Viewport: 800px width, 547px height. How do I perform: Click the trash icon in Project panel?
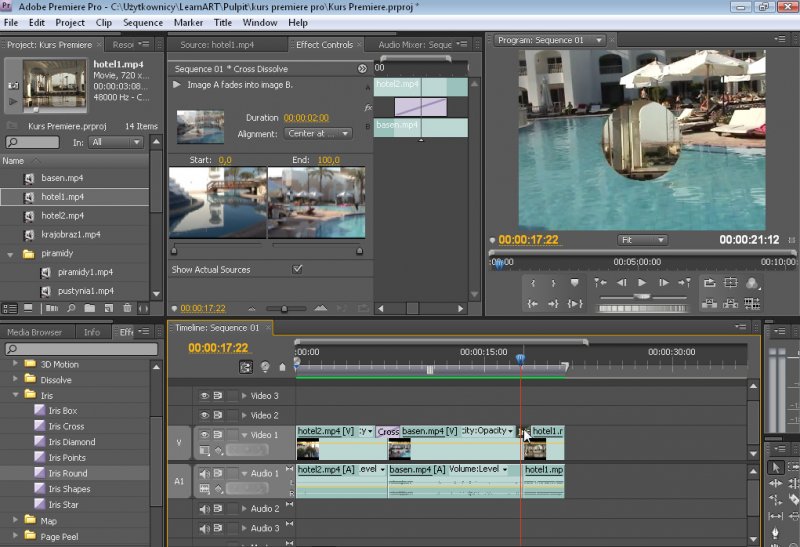(126, 308)
